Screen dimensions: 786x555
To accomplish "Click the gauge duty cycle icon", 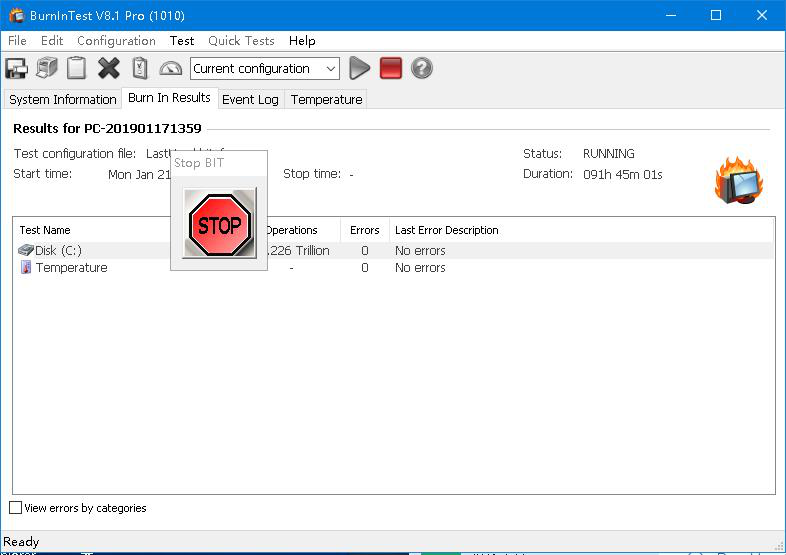I will point(171,68).
